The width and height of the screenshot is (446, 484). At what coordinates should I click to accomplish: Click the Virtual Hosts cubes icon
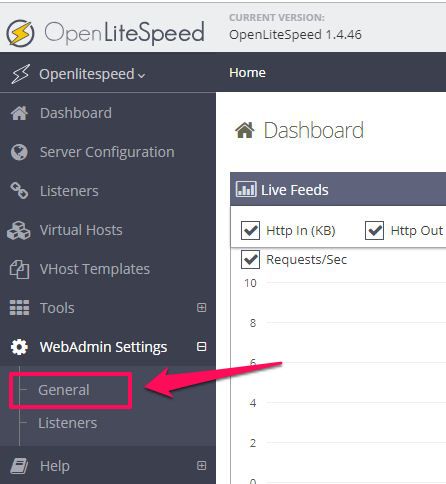pyautogui.click(x=19, y=230)
